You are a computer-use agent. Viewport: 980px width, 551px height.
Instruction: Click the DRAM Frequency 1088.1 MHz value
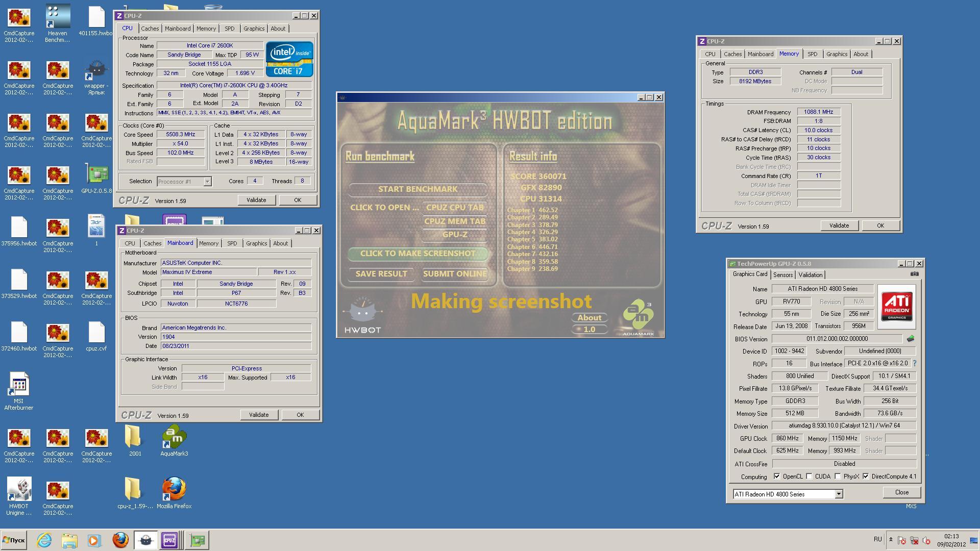click(818, 112)
